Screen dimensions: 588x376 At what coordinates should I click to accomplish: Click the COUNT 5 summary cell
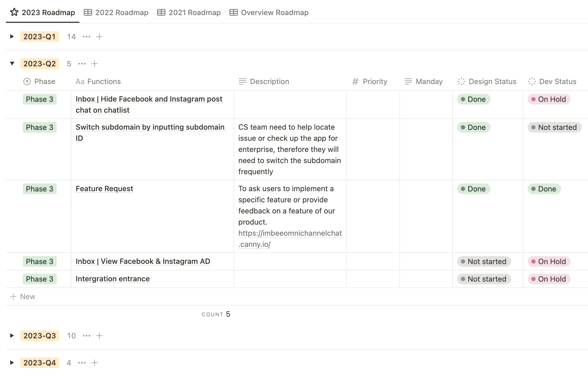point(216,314)
